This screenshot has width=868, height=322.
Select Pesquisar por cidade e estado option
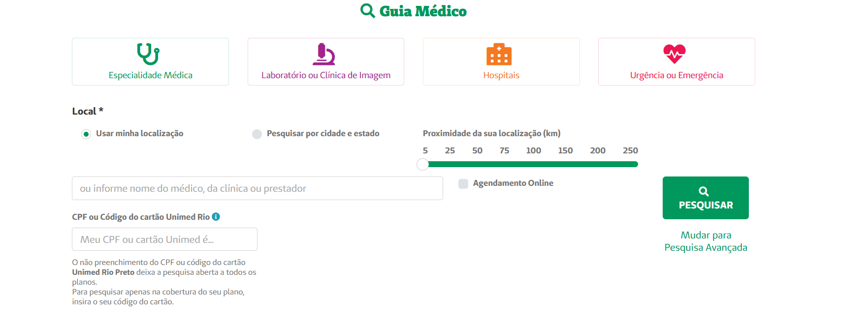[257, 134]
